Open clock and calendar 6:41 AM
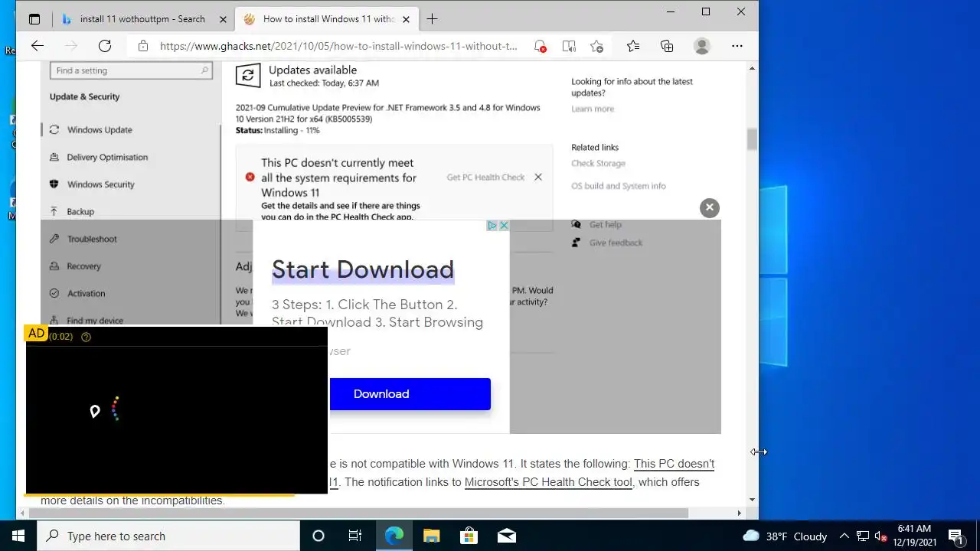 pos(914,536)
